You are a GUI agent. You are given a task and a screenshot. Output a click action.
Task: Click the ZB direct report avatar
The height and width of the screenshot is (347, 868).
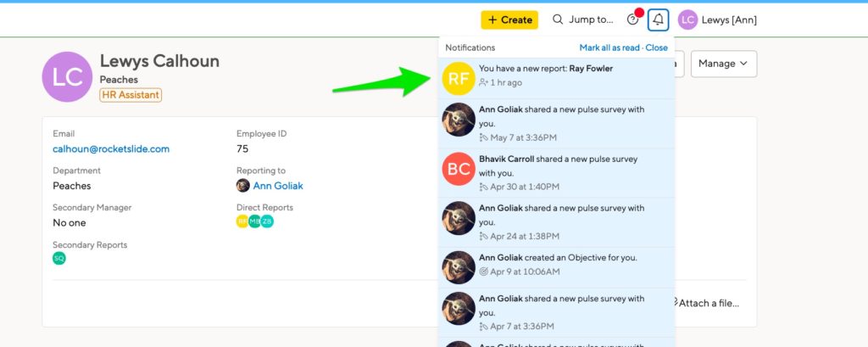pos(267,221)
